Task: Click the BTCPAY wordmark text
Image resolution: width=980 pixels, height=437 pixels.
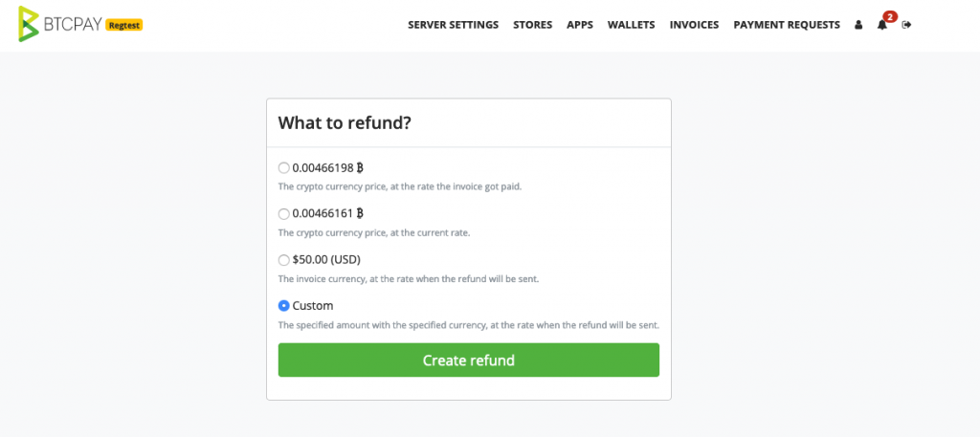Action: click(73, 24)
